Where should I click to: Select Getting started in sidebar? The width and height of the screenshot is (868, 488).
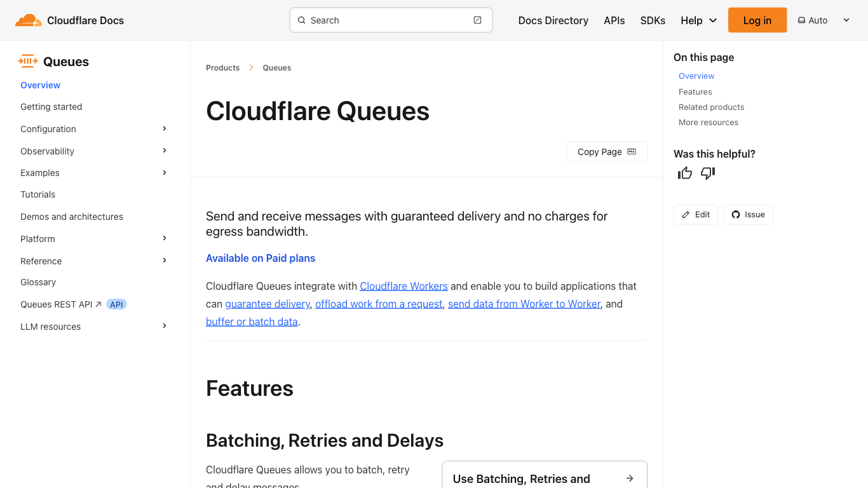pyautogui.click(x=51, y=107)
